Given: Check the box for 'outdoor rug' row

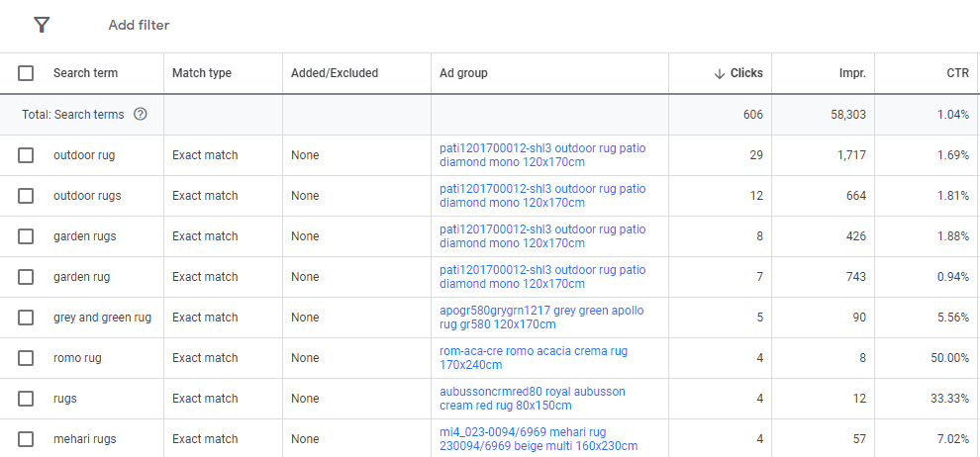Looking at the screenshot, I should click(x=26, y=155).
